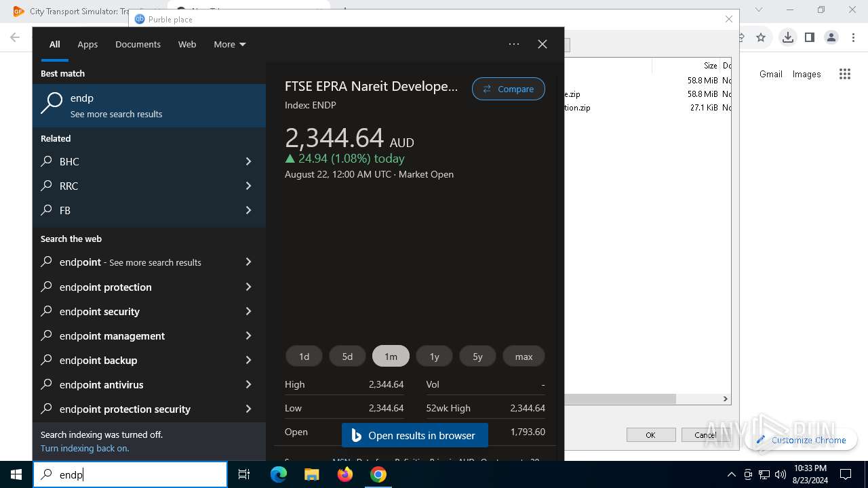Open Images link in Chrome
Viewport: 868px width, 488px height.
click(806, 75)
